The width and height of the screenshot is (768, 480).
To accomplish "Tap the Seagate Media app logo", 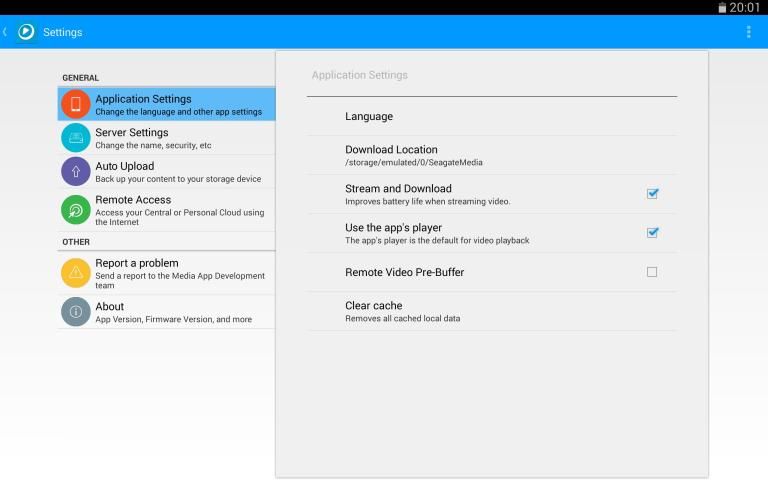I will [x=26, y=32].
